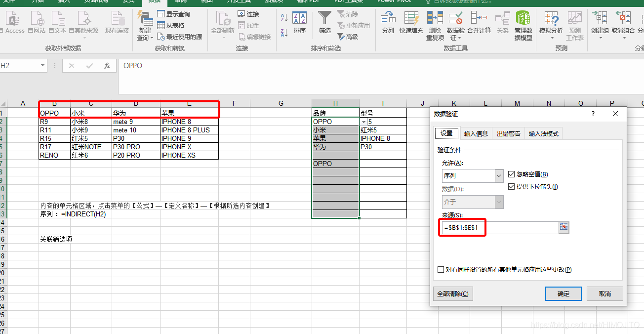Click From Table (从表格)

pos(171,26)
